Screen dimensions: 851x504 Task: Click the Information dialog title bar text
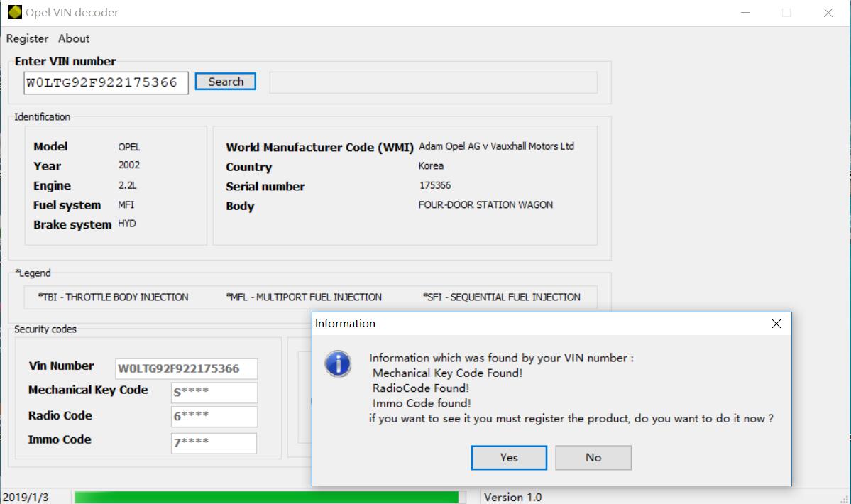pyautogui.click(x=345, y=324)
